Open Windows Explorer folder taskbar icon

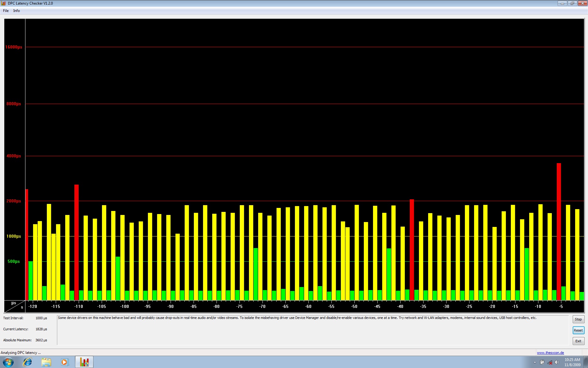pyautogui.click(x=46, y=362)
